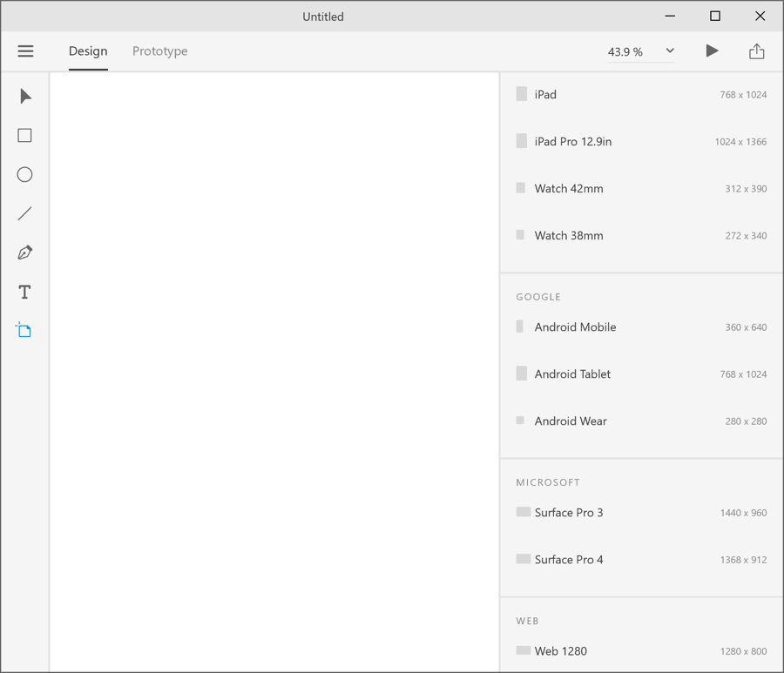Image resolution: width=784 pixels, height=673 pixels.
Task: Click the empty white canvas area
Action: coord(274,366)
